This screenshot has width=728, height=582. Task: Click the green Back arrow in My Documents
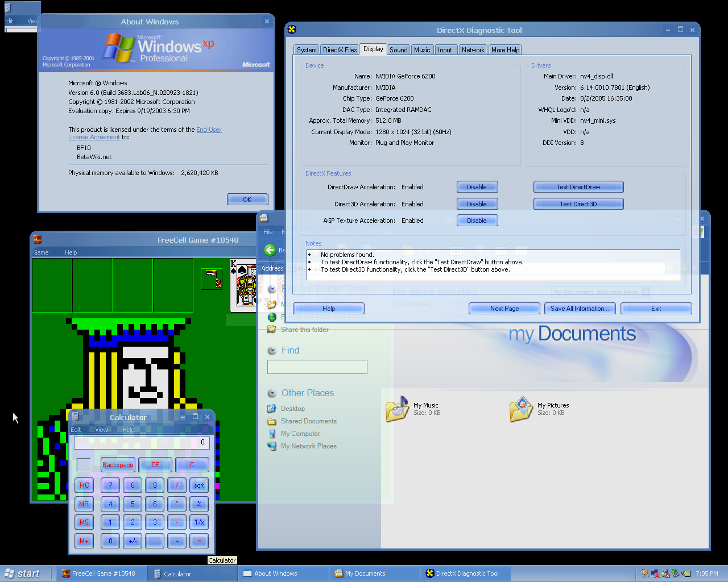tap(270, 250)
